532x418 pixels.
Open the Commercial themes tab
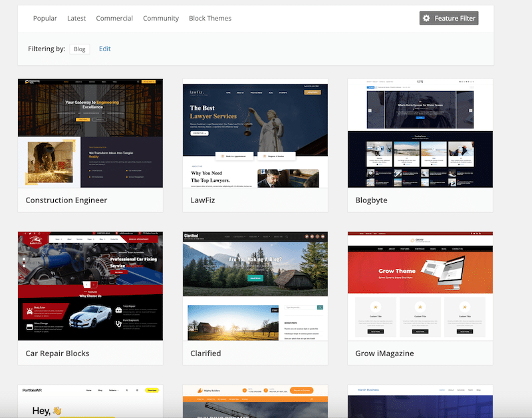[114, 18]
